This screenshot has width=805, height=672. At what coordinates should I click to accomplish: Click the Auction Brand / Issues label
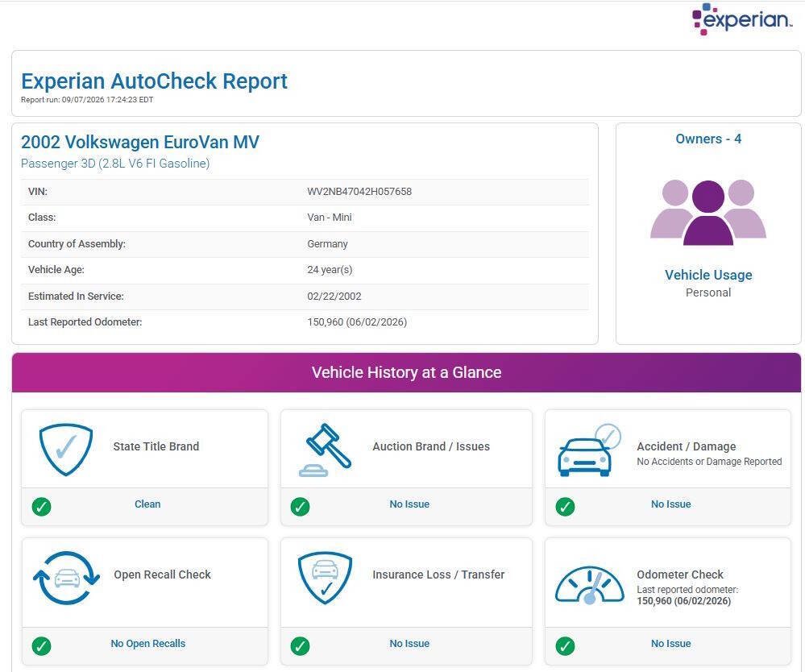tap(431, 446)
